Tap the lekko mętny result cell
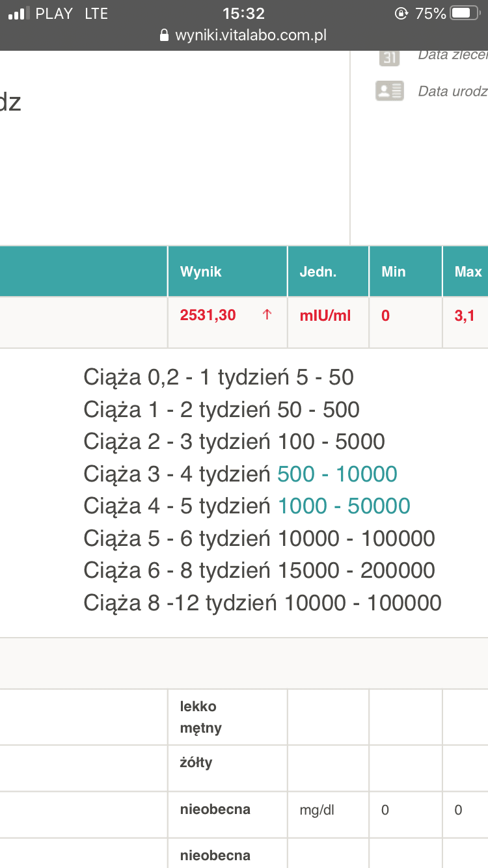 pyautogui.click(x=201, y=717)
